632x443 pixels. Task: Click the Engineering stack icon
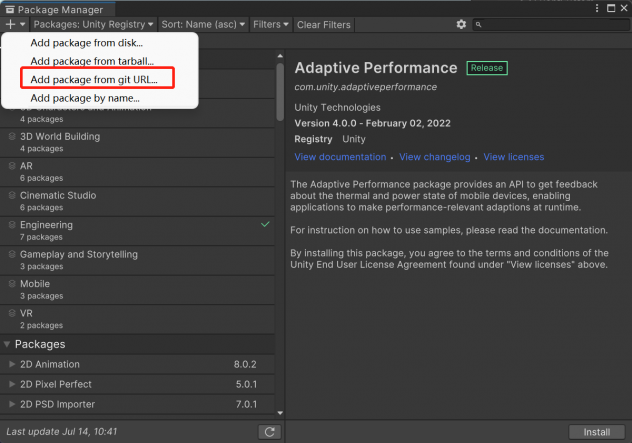(12, 225)
